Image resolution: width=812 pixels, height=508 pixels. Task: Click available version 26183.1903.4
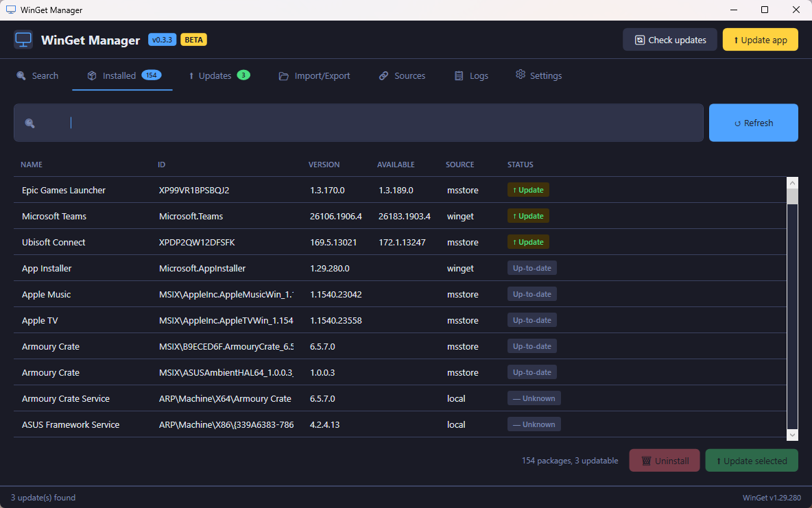[405, 216]
